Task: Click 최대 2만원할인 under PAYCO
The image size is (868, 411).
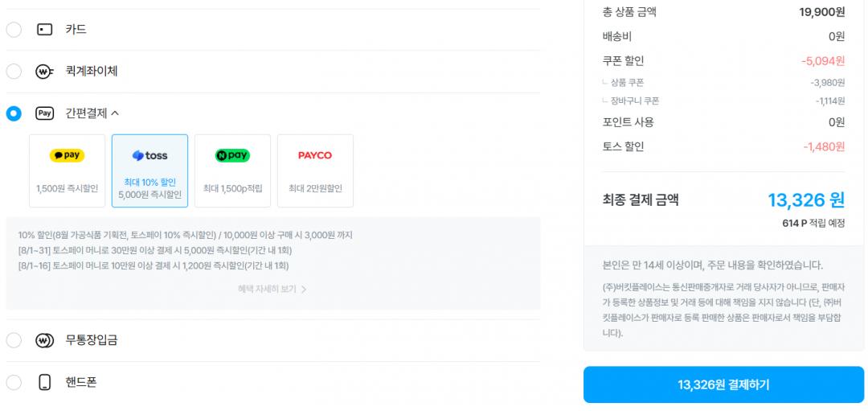Action: [315, 188]
